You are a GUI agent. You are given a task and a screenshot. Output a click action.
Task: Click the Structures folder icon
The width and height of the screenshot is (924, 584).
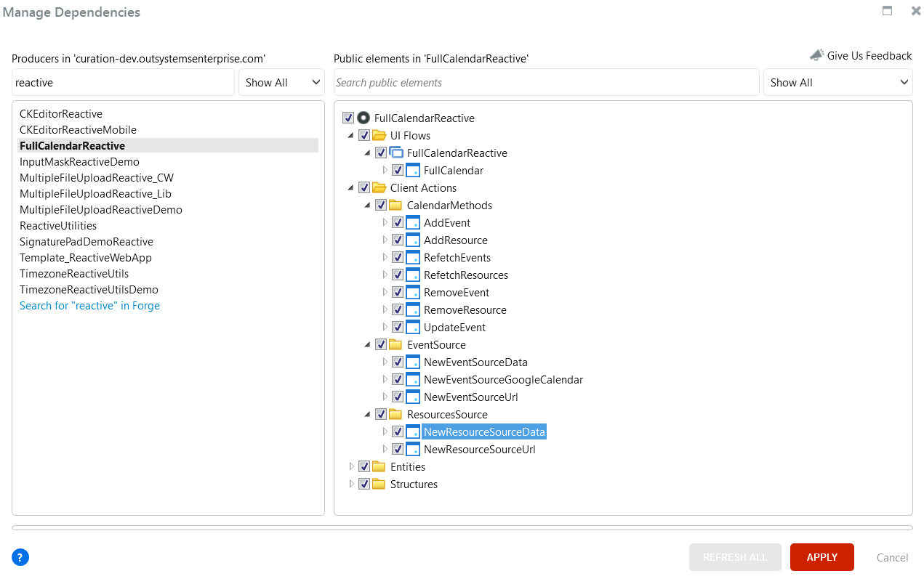coord(379,484)
